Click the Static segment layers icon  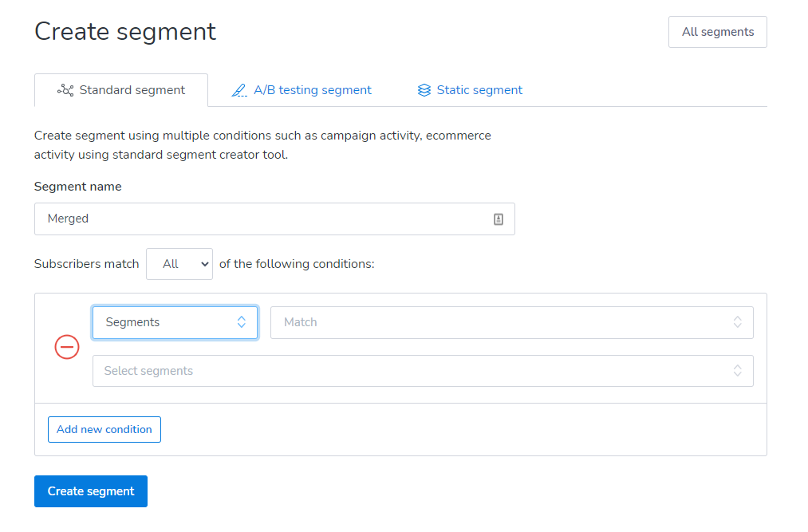pyautogui.click(x=424, y=90)
